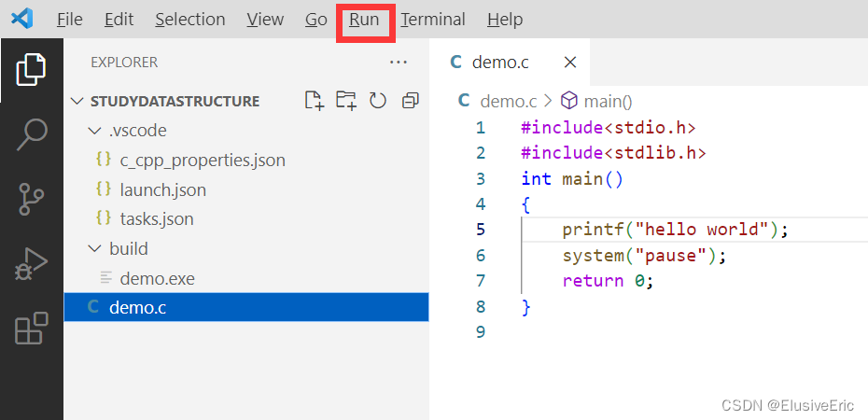Click main() in the breadcrumb
This screenshot has width=868, height=420.
608,101
